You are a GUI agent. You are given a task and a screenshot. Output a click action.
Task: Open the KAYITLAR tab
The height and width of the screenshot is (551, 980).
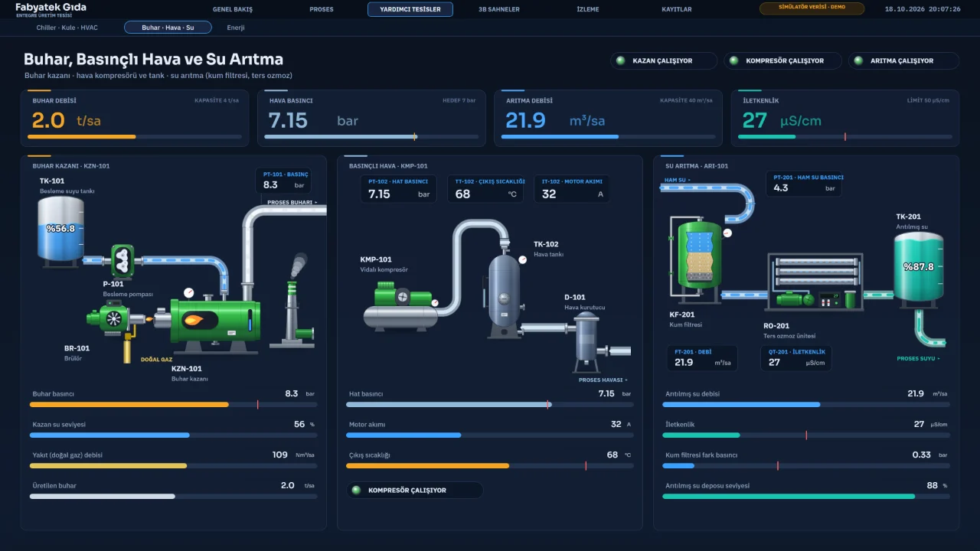coord(677,9)
